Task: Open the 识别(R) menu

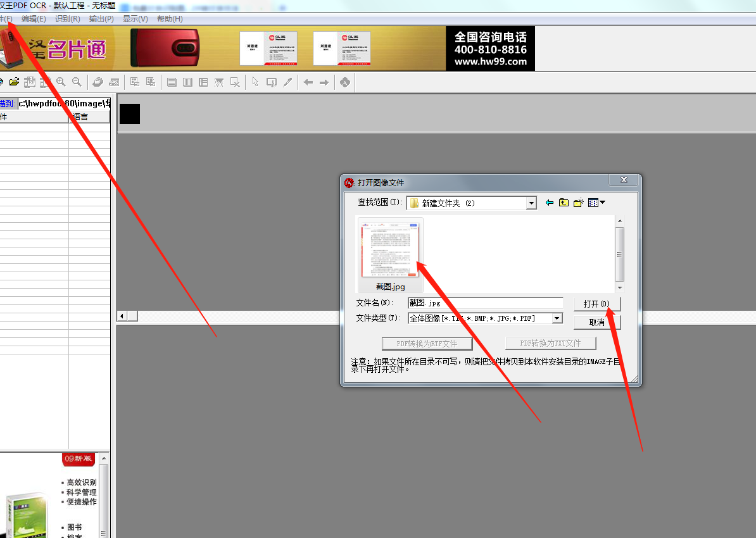Action: [x=68, y=19]
